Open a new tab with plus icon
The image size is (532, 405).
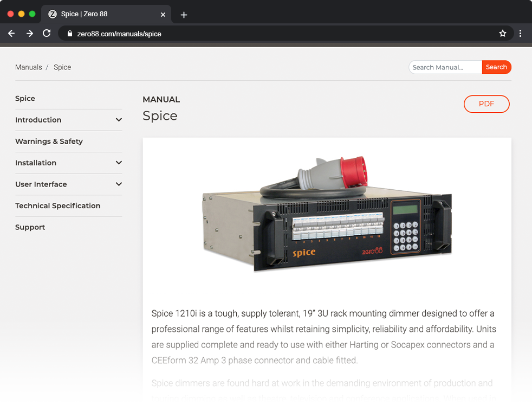point(184,15)
